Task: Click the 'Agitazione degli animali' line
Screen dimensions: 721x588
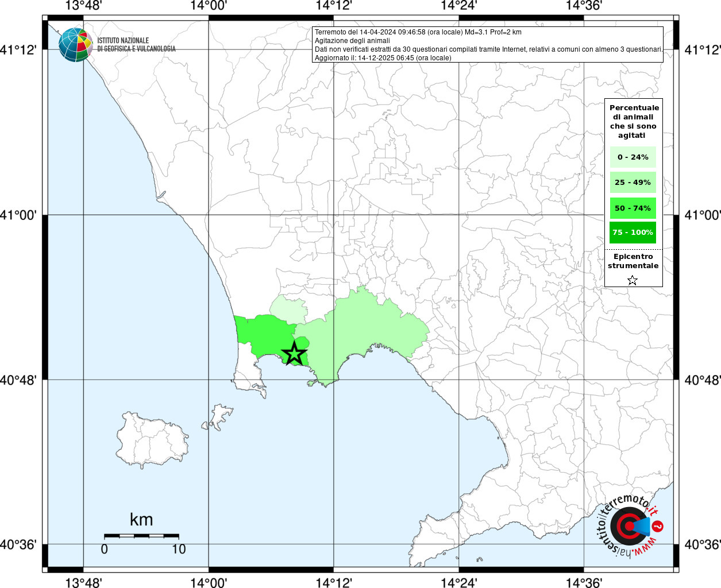Action: (x=352, y=41)
